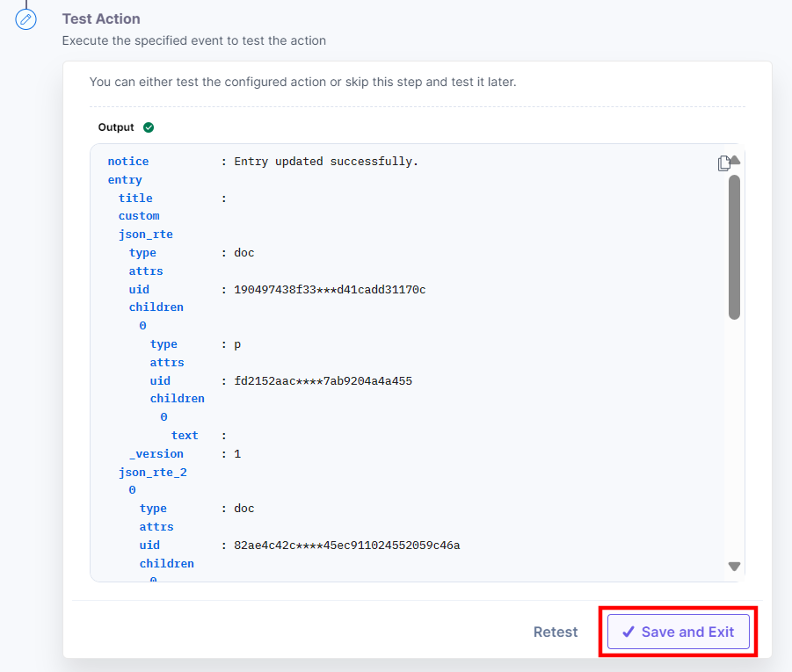Click uid value 190497438f33***d41cadd31170c
Image resolution: width=792 pixels, height=672 pixels.
point(330,290)
